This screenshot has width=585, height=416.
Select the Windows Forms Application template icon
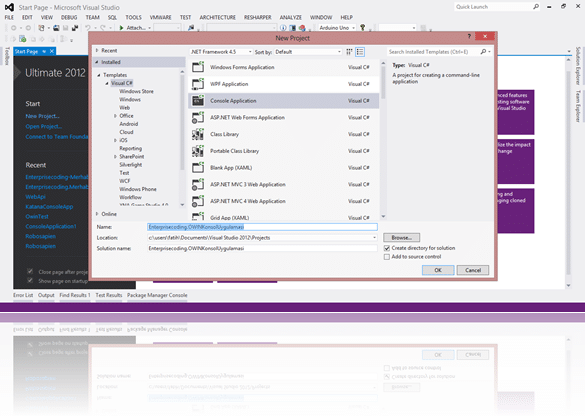click(198, 67)
